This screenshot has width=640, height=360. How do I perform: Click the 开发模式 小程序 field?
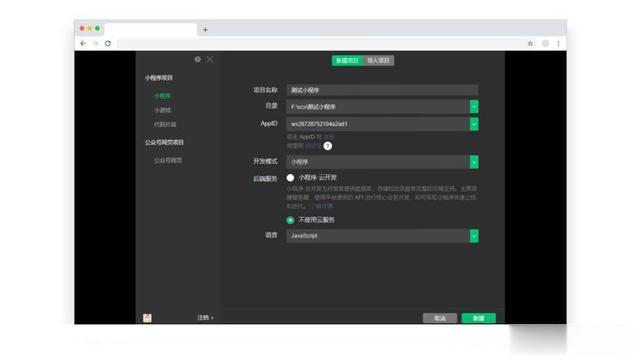coord(378,162)
